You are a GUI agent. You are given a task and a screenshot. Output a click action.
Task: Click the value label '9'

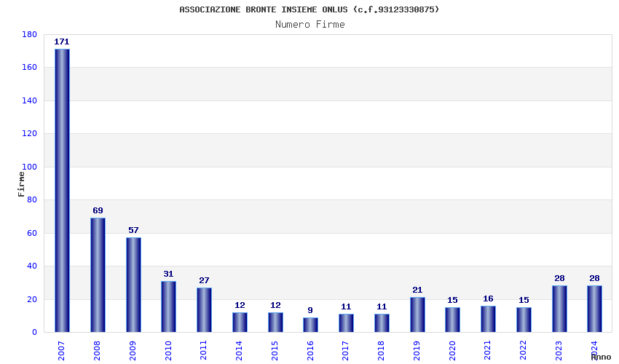pyautogui.click(x=310, y=310)
